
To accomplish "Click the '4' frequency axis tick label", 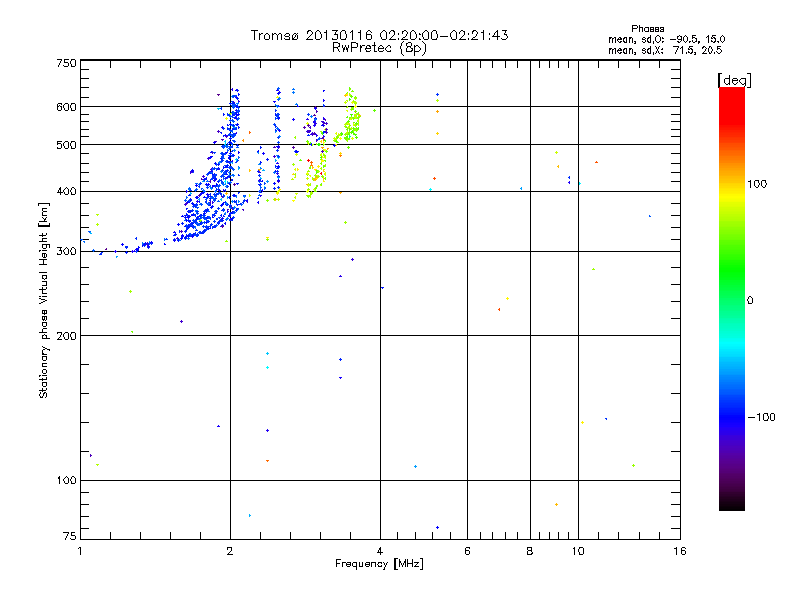I will (380, 551).
